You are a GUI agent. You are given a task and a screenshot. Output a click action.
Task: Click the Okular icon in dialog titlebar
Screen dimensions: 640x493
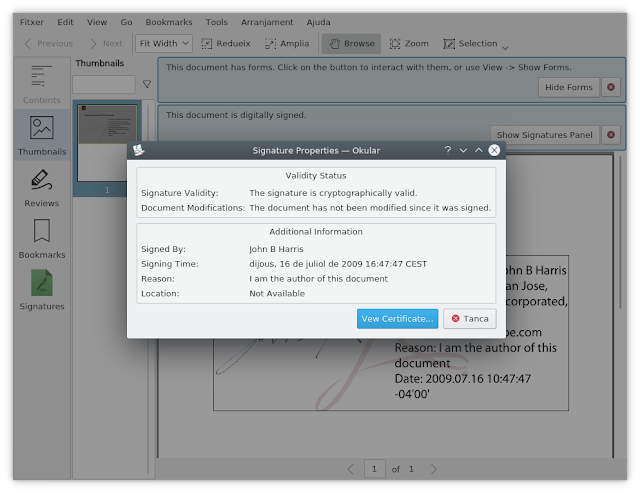click(x=139, y=150)
